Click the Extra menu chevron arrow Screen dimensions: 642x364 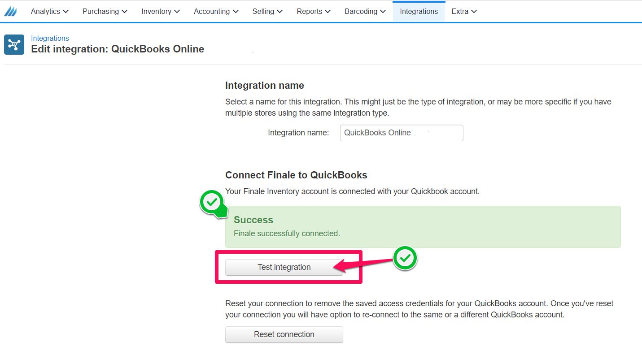click(x=474, y=12)
